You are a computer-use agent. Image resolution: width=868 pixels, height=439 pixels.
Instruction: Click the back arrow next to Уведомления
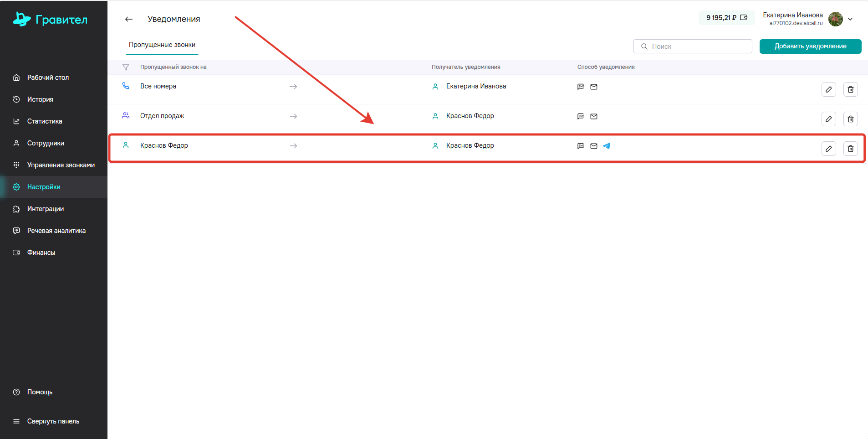129,19
